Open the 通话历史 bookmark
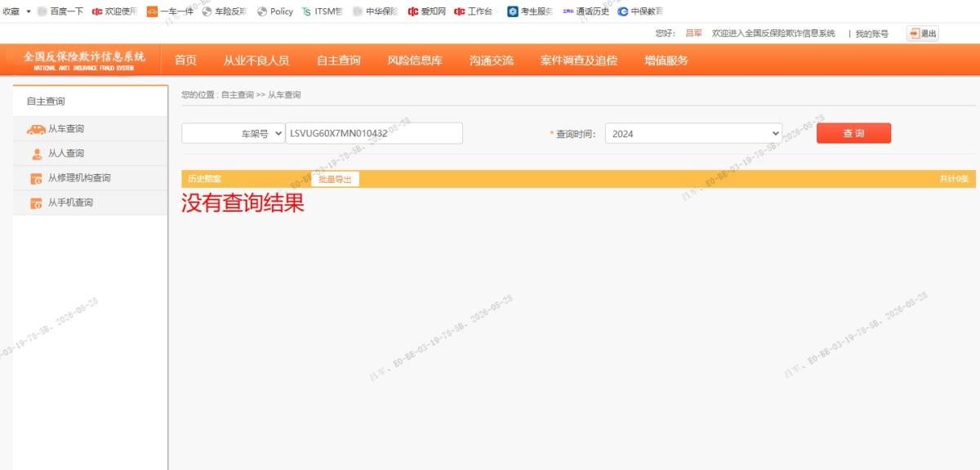 586,11
